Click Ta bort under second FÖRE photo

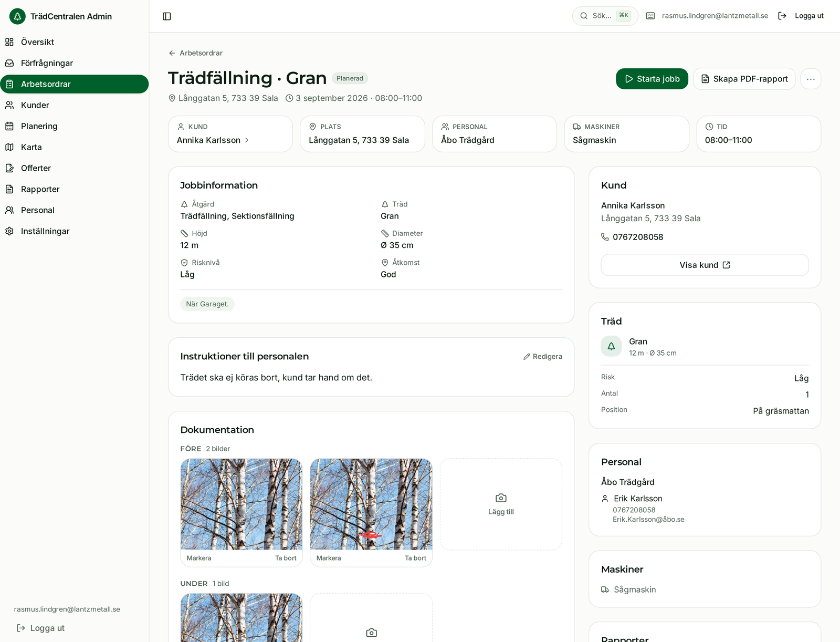pos(415,558)
